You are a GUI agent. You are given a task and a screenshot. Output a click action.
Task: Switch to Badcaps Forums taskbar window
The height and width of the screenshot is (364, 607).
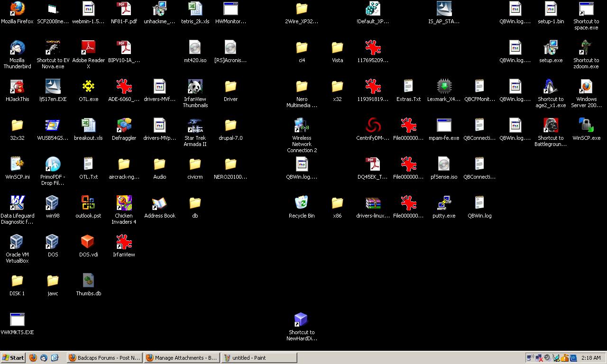click(x=104, y=358)
